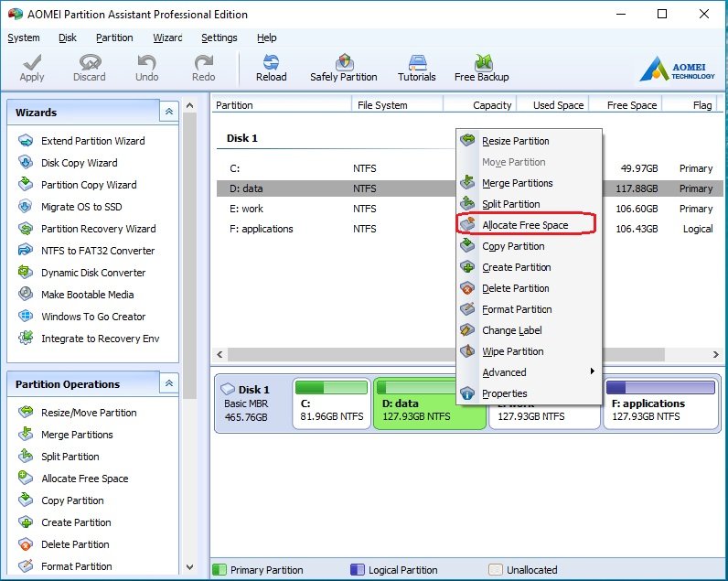728x581 pixels.
Task: Click the sidebar scroll down arrow
Action: tap(189, 567)
